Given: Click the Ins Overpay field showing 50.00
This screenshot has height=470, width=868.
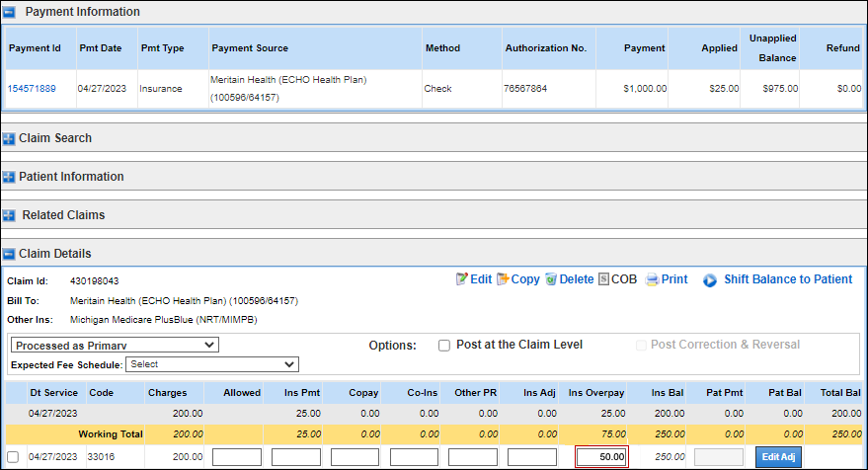Looking at the screenshot, I should (601, 457).
